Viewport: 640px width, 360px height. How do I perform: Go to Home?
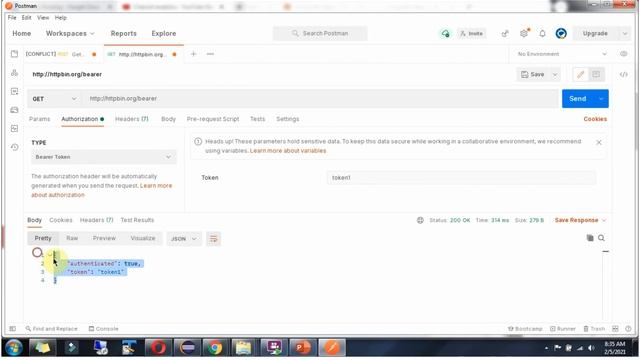[22, 33]
